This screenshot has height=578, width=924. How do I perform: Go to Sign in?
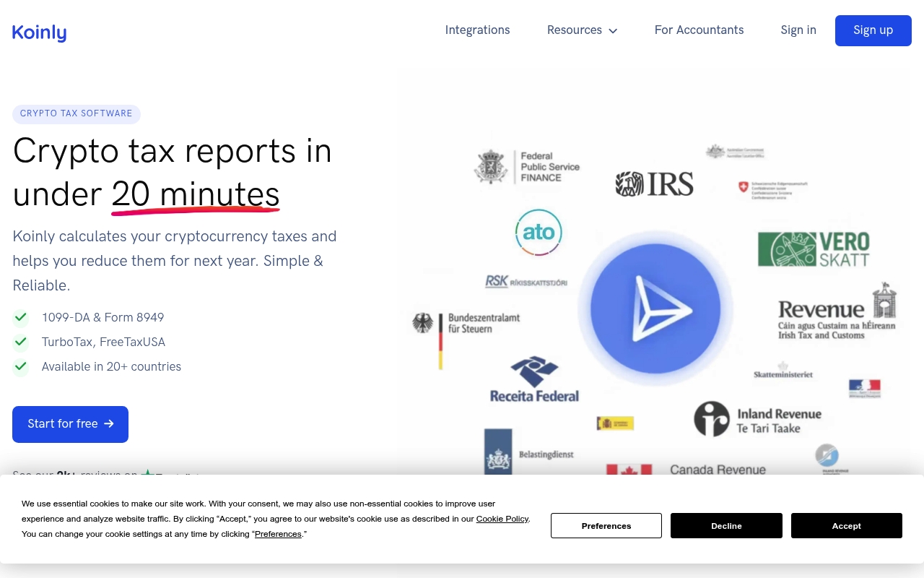tap(798, 30)
